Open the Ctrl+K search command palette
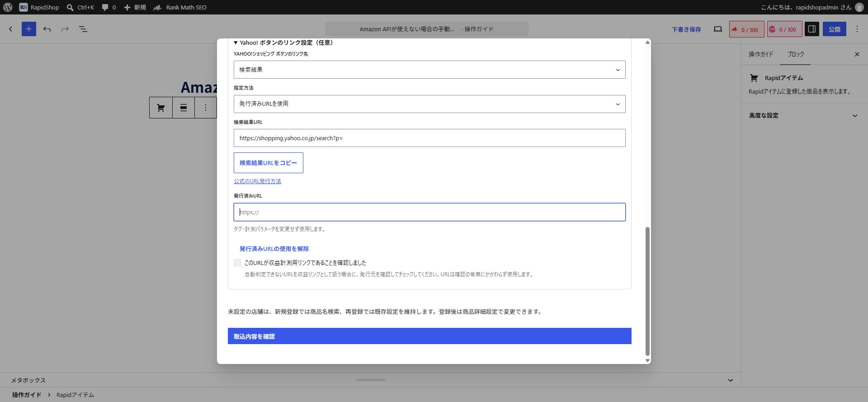Image resolution: width=868 pixels, height=402 pixels. pos(80,7)
